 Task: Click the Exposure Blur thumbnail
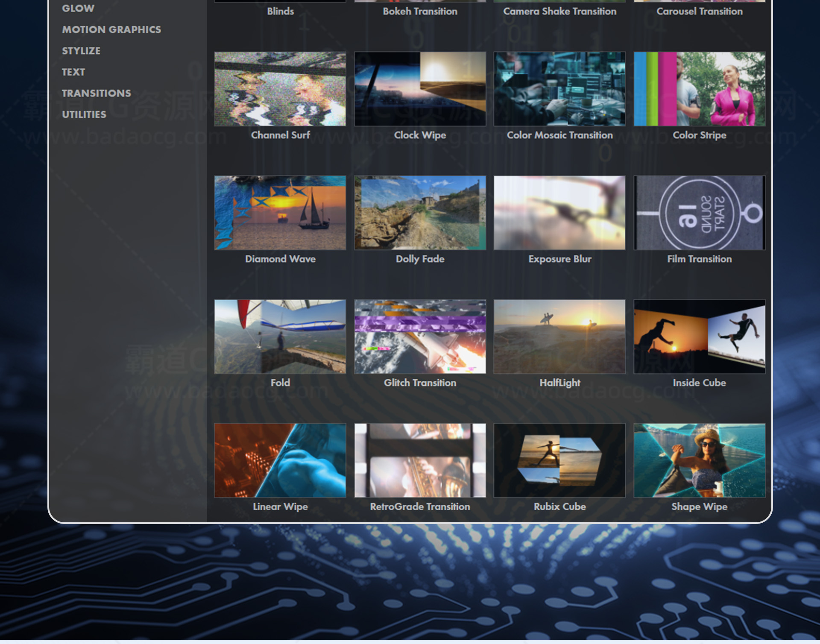point(559,213)
